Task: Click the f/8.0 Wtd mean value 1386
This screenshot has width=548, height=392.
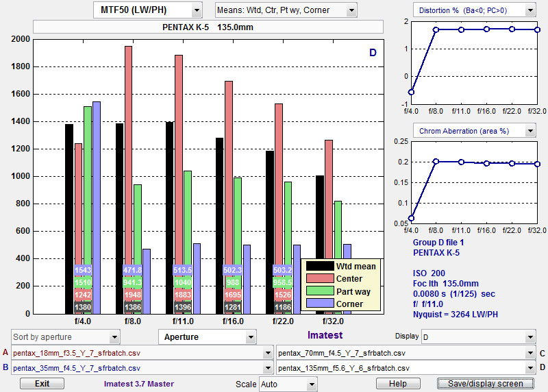Action: pyautogui.click(x=133, y=307)
